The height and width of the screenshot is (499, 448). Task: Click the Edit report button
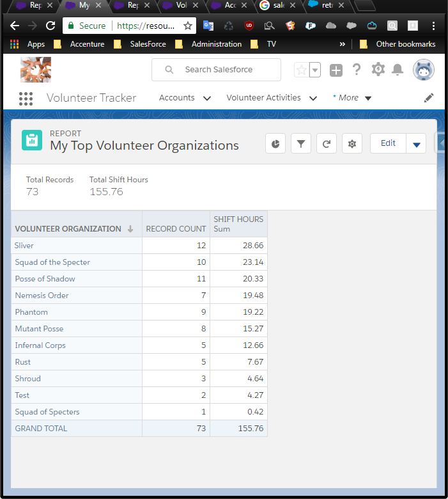[x=388, y=143]
